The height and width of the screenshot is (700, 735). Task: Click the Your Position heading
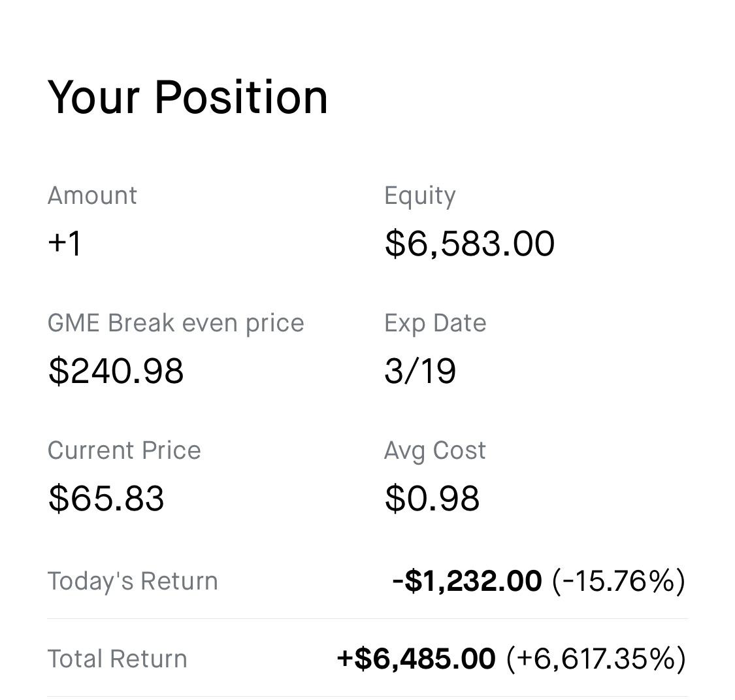pos(186,96)
